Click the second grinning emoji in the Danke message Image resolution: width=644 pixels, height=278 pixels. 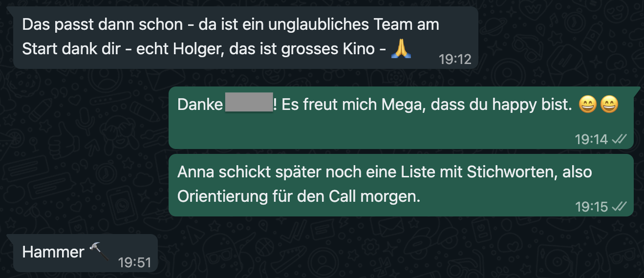click(609, 105)
